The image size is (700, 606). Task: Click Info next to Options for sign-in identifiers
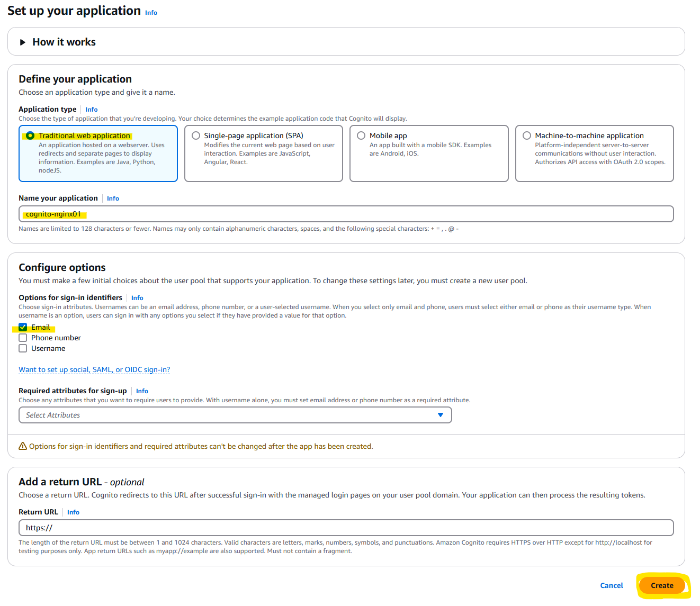[x=137, y=297]
